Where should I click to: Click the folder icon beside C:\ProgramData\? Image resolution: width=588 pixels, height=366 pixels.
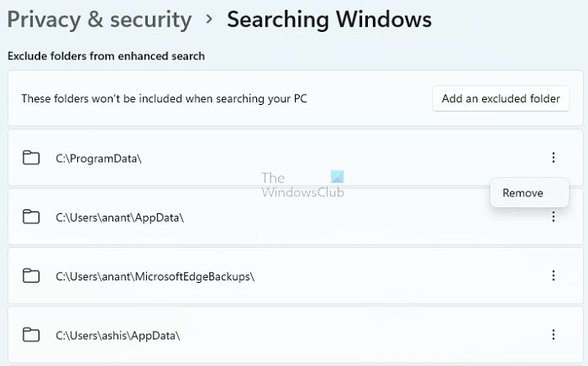click(31, 158)
